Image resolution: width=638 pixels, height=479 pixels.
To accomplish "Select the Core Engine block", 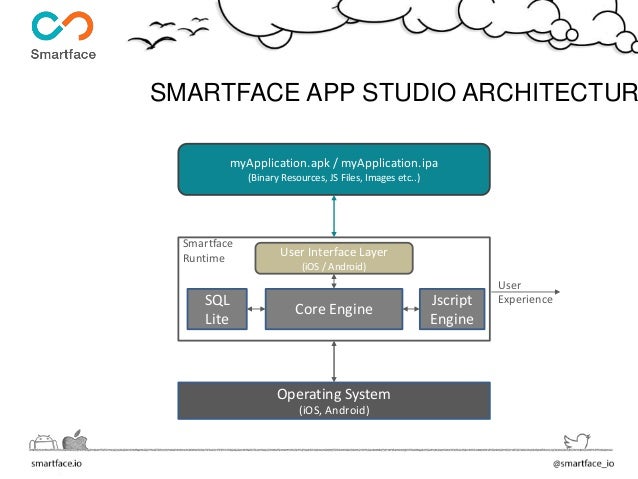I will coord(334,309).
